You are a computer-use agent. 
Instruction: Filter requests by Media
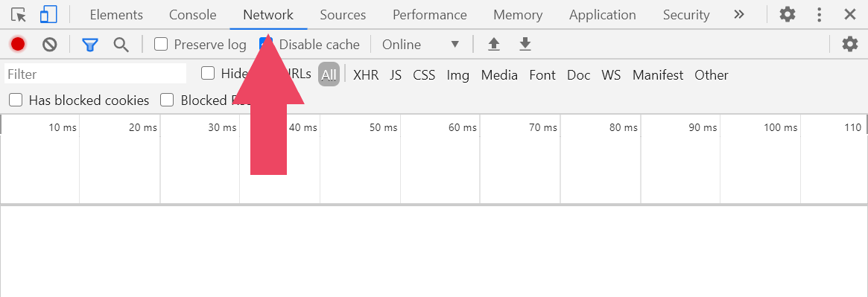tap(499, 74)
